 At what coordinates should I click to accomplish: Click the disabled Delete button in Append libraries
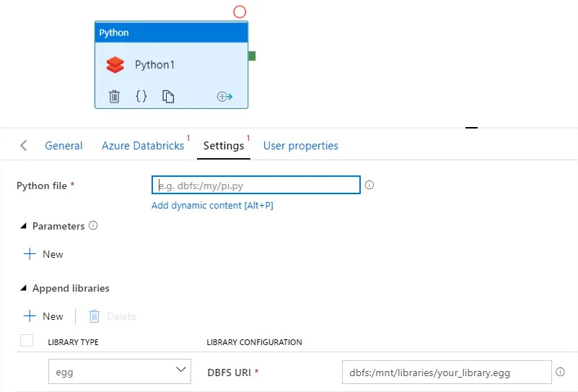click(121, 316)
